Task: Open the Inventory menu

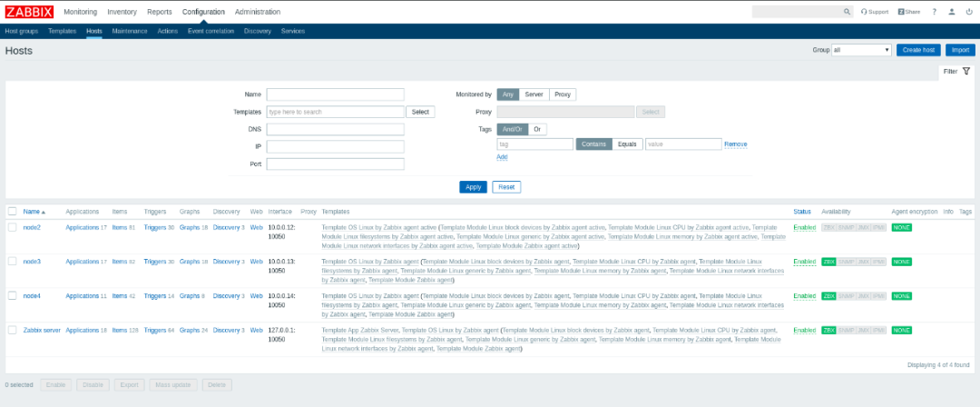Action: [122, 12]
